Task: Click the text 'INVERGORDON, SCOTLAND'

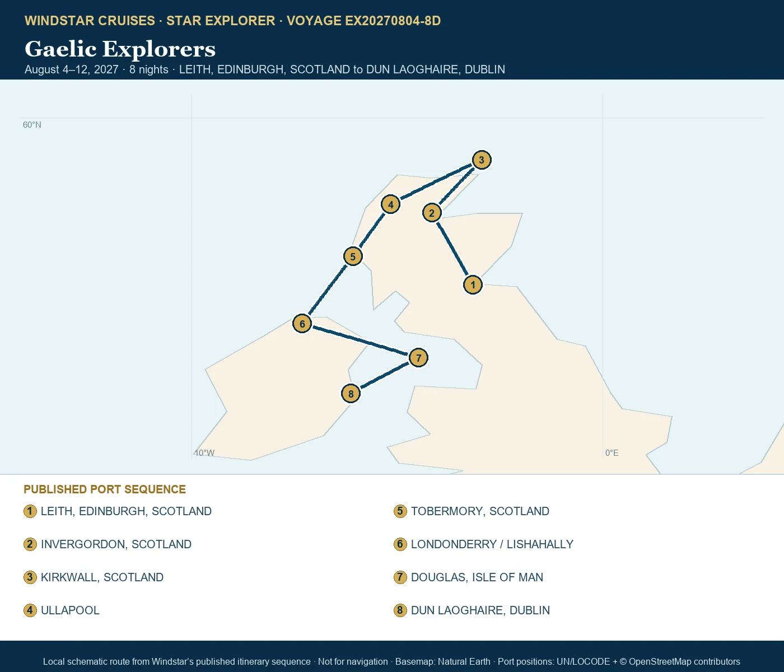Action: [116, 544]
